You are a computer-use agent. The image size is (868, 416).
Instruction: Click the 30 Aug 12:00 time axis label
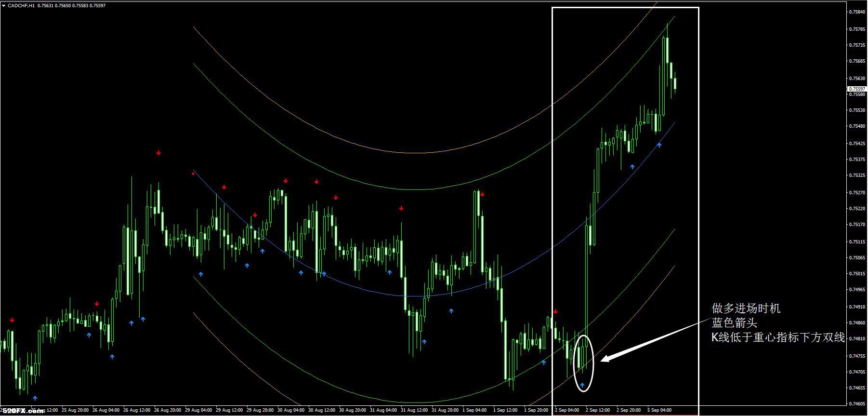[x=322, y=410]
